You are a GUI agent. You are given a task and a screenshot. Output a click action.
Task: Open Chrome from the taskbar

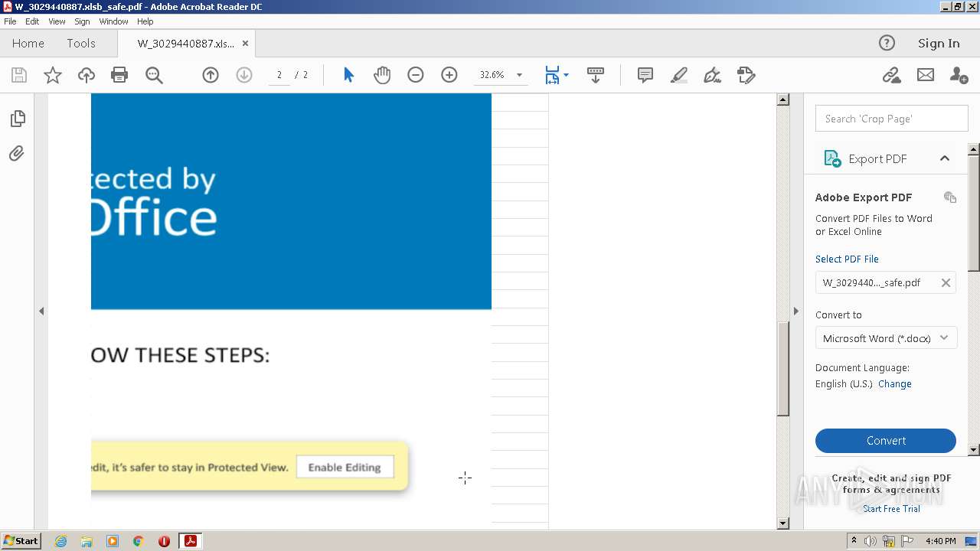138,541
